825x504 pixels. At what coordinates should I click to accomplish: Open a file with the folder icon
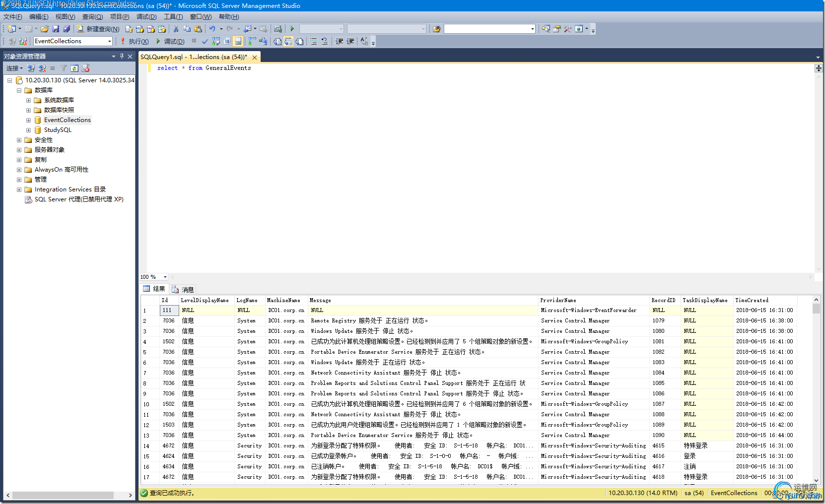pos(45,29)
